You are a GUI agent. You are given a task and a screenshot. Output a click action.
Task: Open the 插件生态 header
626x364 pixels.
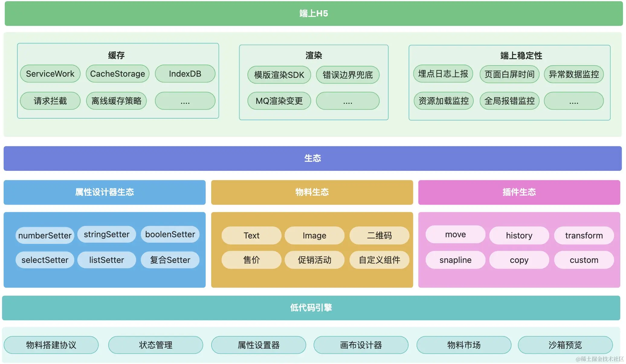click(x=519, y=192)
